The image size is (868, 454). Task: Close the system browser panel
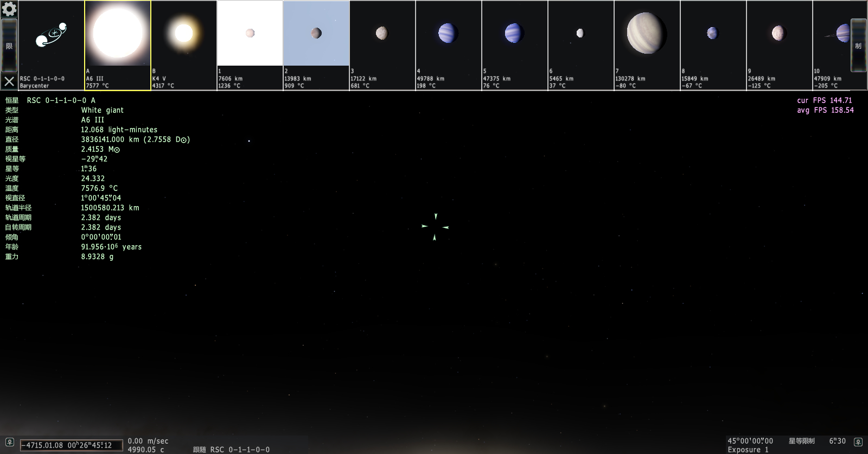[x=9, y=82]
